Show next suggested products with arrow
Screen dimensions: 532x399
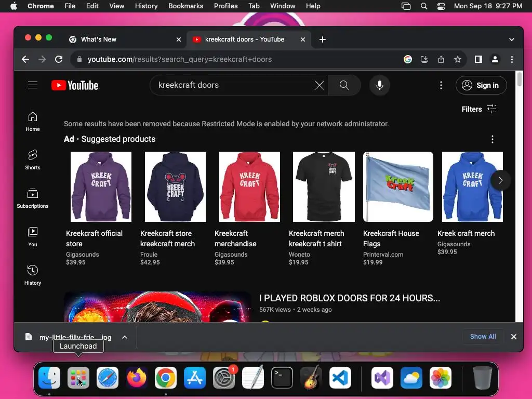[500, 180]
